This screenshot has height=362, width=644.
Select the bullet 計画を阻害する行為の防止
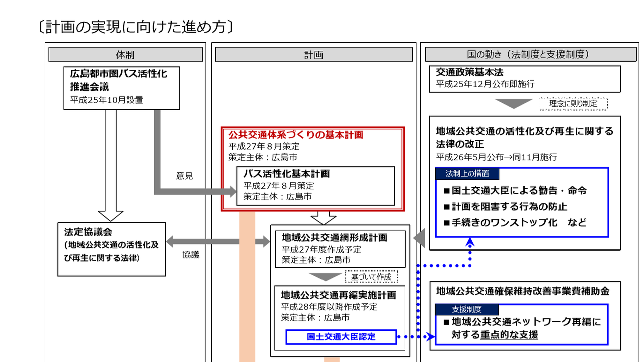(506, 207)
